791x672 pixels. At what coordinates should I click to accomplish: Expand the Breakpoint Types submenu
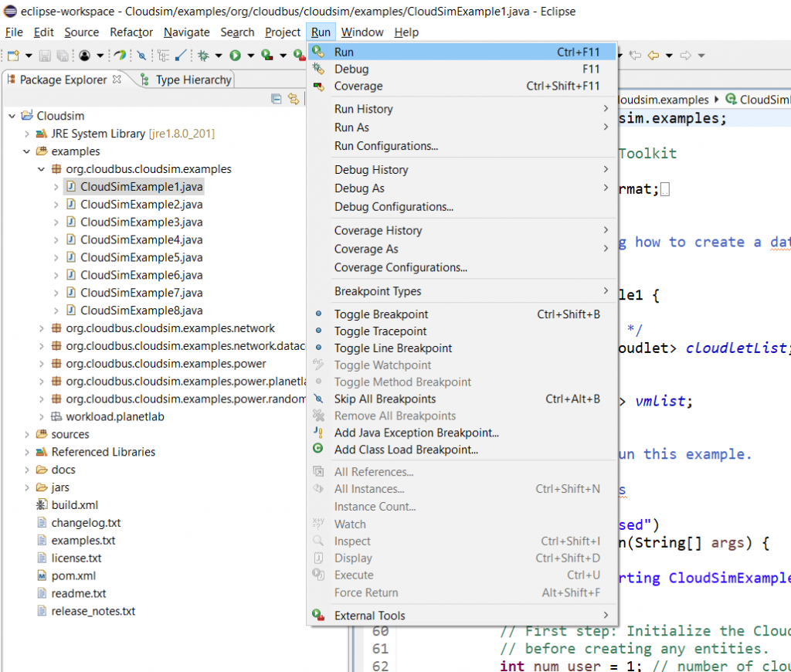point(461,291)
